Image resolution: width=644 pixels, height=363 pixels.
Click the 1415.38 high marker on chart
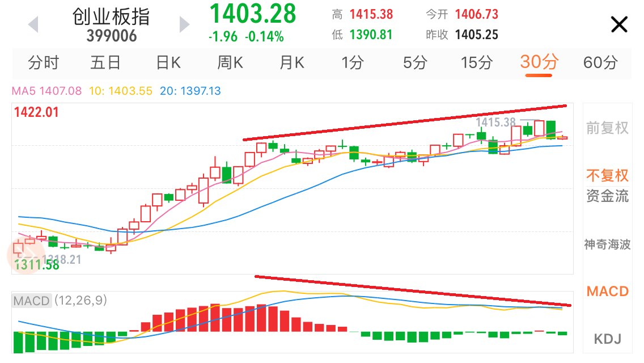coord(495,122)
